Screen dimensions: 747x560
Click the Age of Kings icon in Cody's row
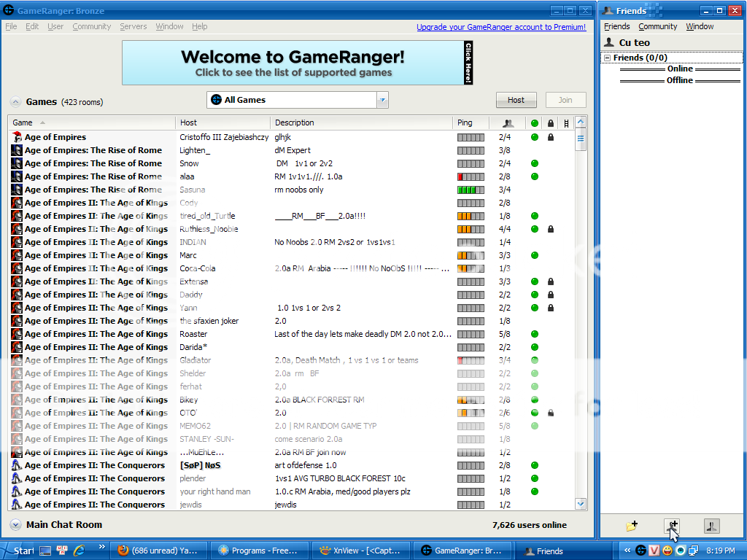(x=17, y=203)
